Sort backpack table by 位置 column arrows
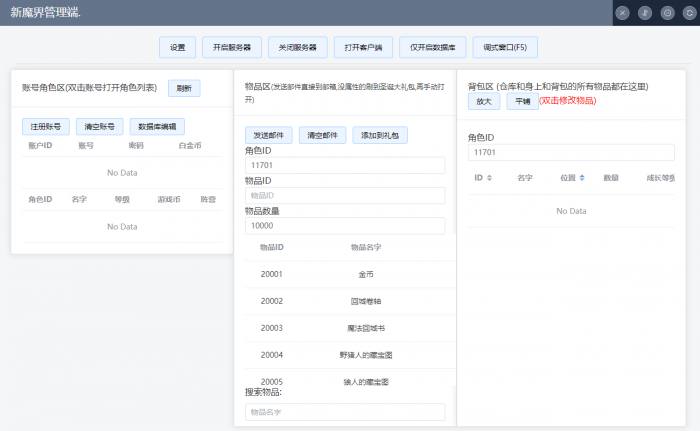Screen dimensions: 700x431 tap(582, 178)
